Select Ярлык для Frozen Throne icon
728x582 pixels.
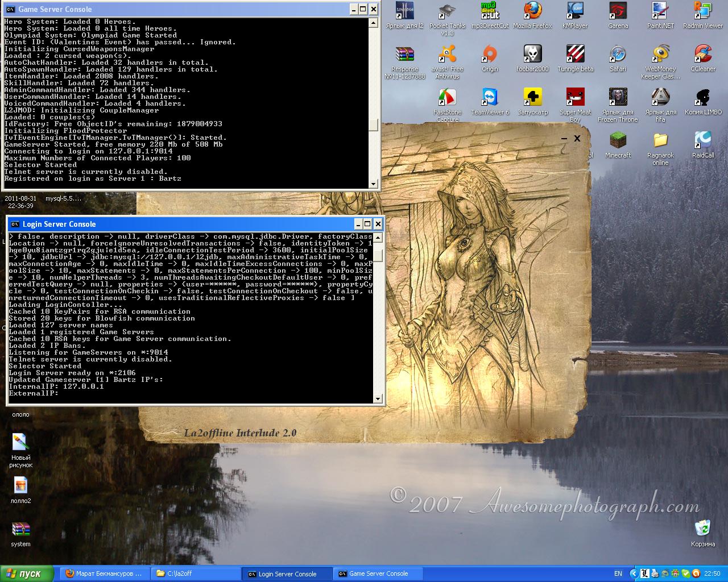[x=618, y=106]
